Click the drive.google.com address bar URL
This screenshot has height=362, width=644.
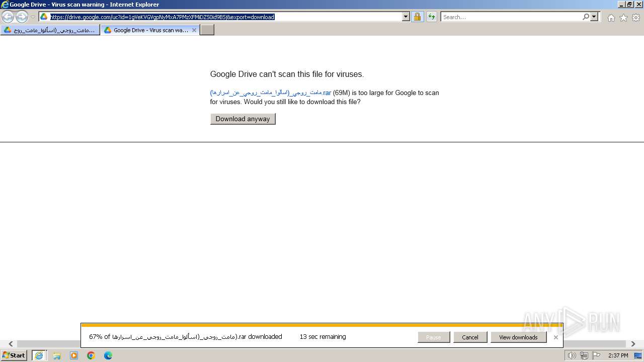162,17
